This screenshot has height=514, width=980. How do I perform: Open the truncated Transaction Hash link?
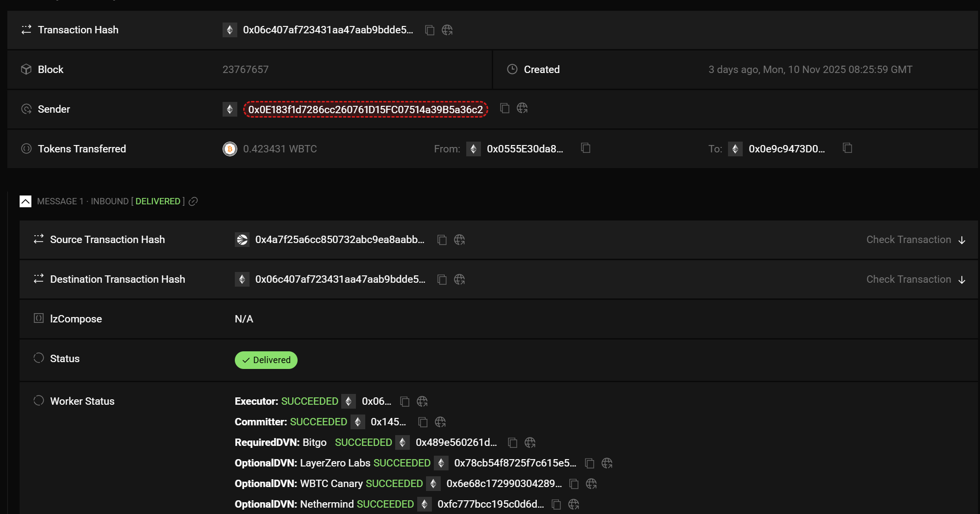point(328,30)
